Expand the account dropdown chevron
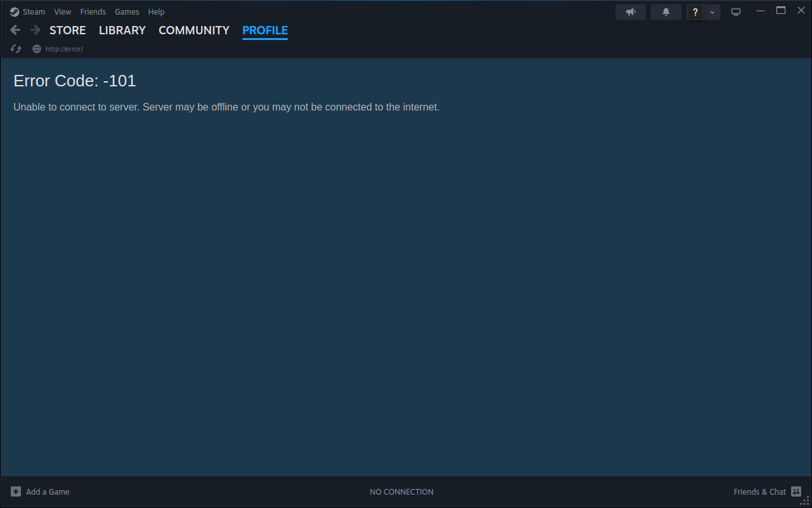Viewport: 812px width, 508px height. tap(712, 12)
